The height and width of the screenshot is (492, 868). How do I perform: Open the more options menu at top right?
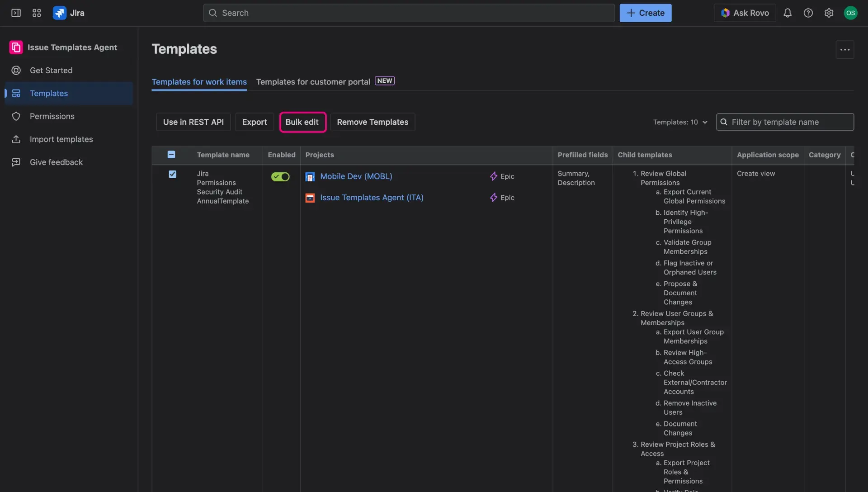pos(845,49)
